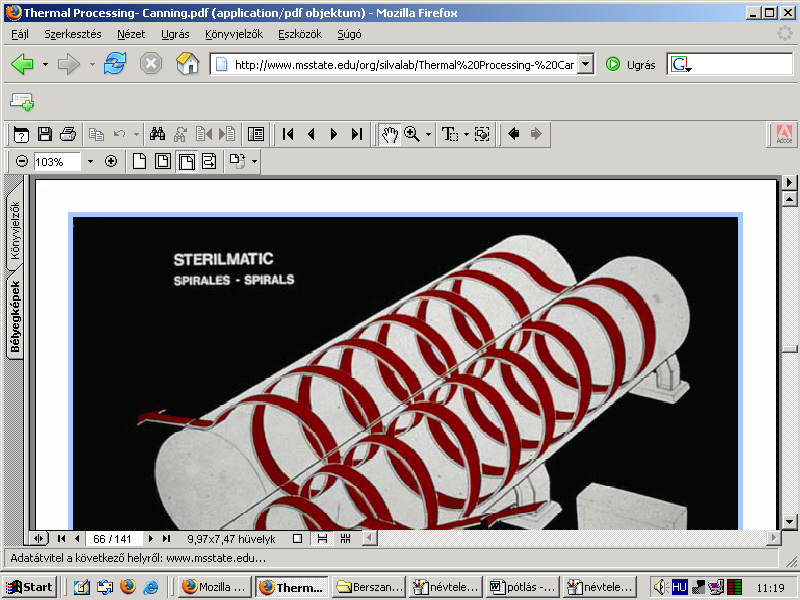Open the zoom percentage dropdown

(x=90, y=162)
